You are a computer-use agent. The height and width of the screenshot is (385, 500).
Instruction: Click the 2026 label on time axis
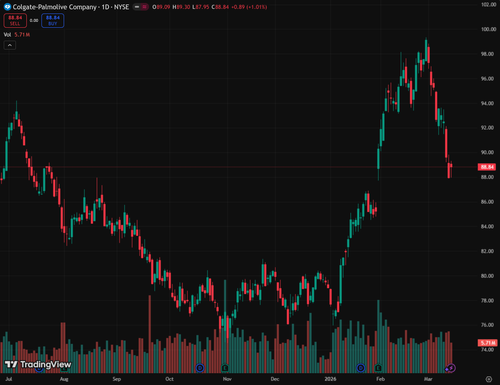click(330, 379)
